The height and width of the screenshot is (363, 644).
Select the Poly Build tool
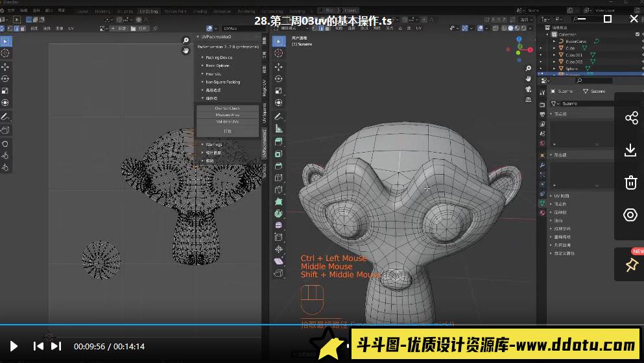click(x=278, y=201)
